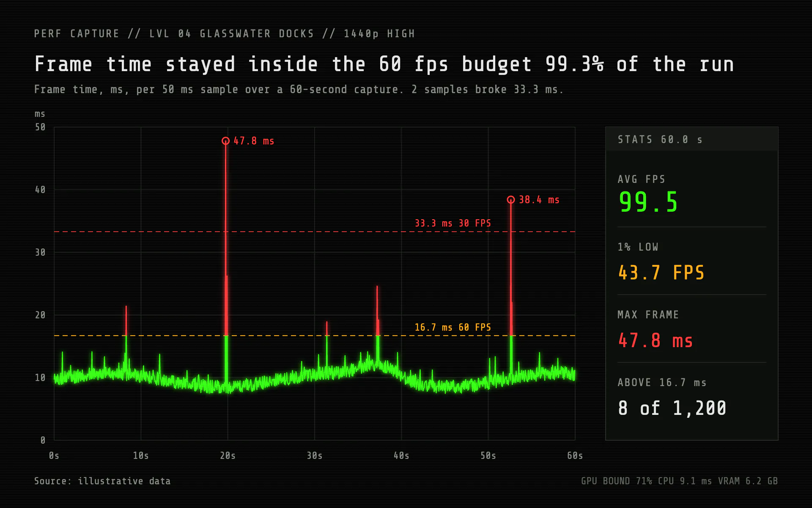Click the 47.8 ms peak marker circle
The height and width of the screenshot is (508, 812).
click(x=226, y=141)
